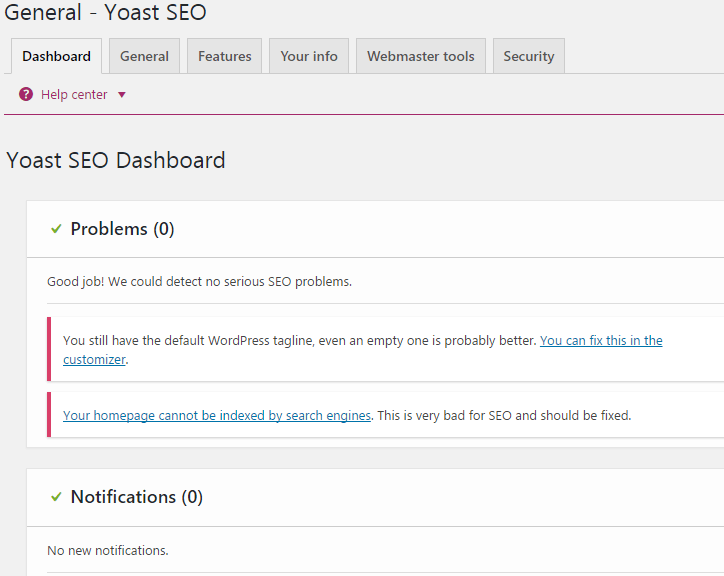This screenshot has width=724, height=576.
Task: Collapse the Notifications (0) section heading
Action: pos(136,497)
